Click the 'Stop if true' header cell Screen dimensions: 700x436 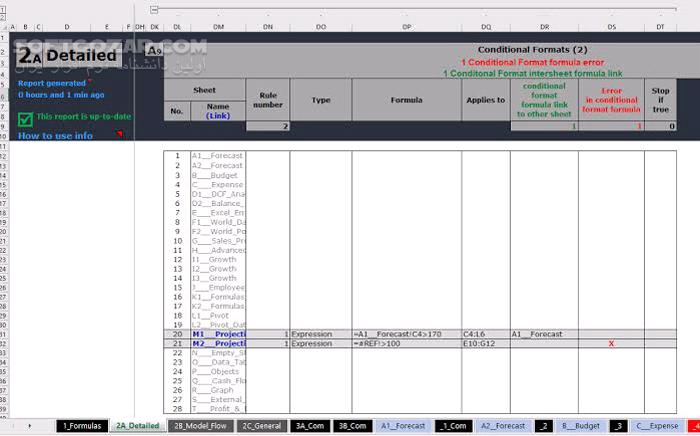pos(660,100)
